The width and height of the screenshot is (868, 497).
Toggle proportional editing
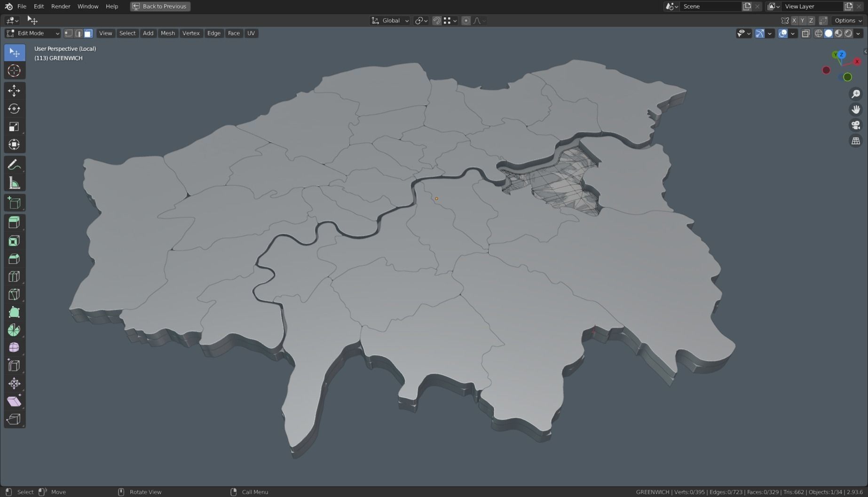[x=466, y=21]
